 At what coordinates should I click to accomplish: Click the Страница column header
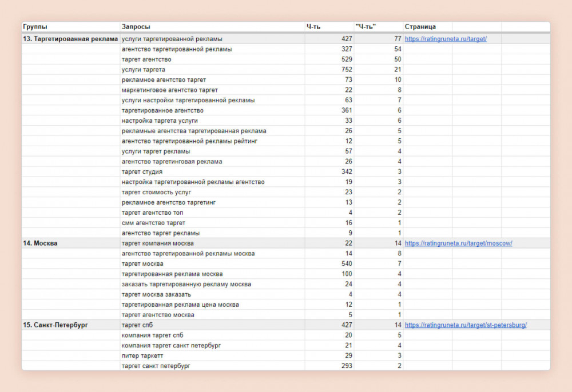point(420,27)
